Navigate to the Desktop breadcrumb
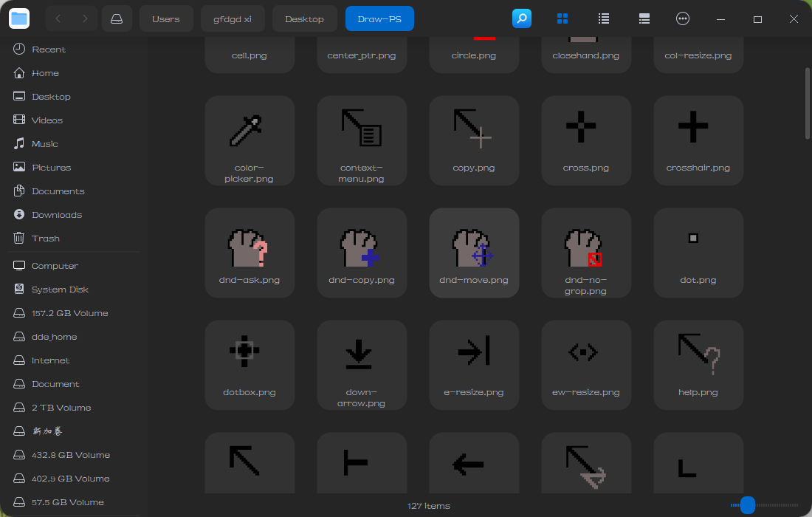The height and width of the screenshot is (517, 812). [x=305, y=18]
